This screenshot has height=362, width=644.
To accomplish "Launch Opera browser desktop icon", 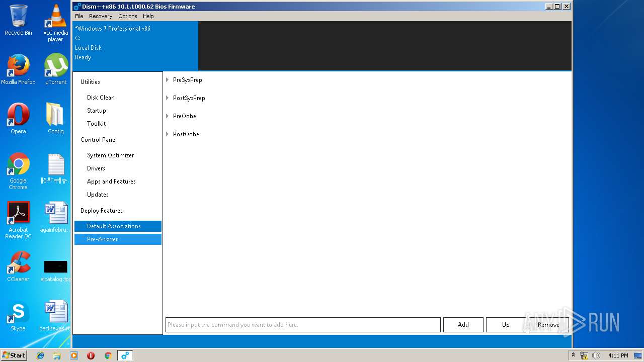I will click(x=18, y=119).
